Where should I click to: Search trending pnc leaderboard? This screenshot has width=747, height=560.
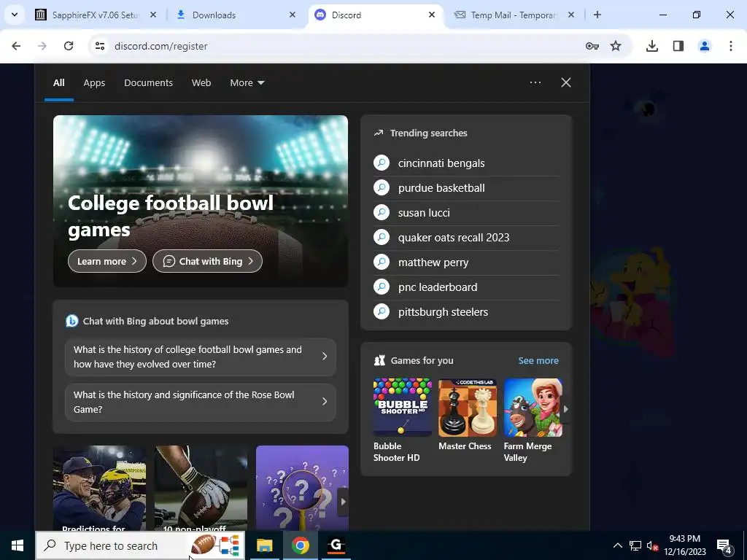[x=466, y=287]
